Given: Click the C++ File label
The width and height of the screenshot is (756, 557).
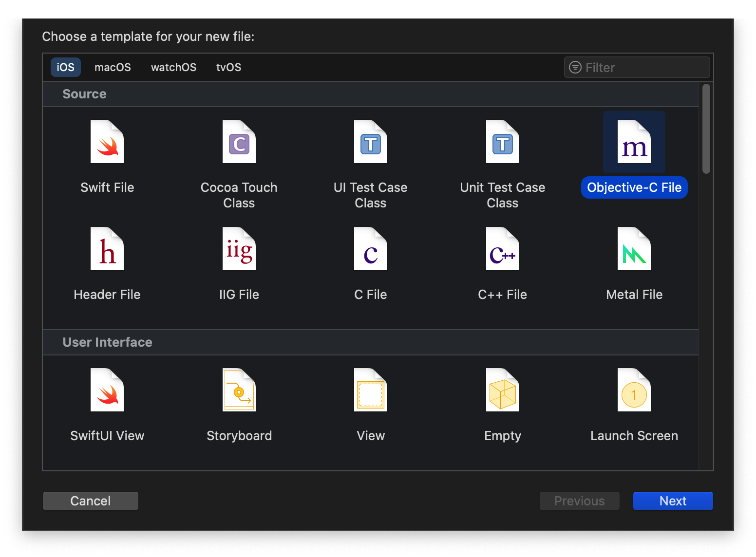Looking at the screenshot, I should [x=503, y=295].
